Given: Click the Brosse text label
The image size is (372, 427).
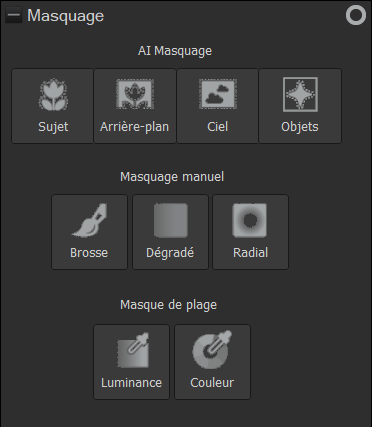Looking at the screenshot, I should pyautogui.click(x=89, y=253).
